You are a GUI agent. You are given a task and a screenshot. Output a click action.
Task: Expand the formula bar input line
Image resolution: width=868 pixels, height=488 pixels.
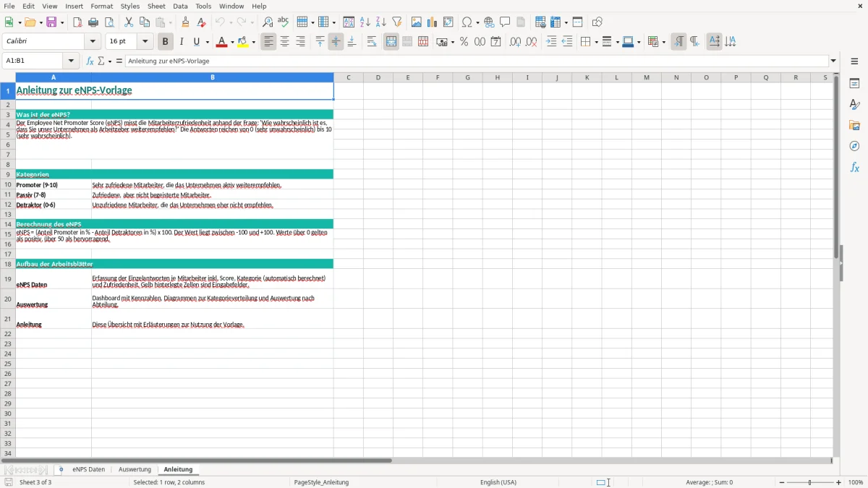[x=833, y=61]
